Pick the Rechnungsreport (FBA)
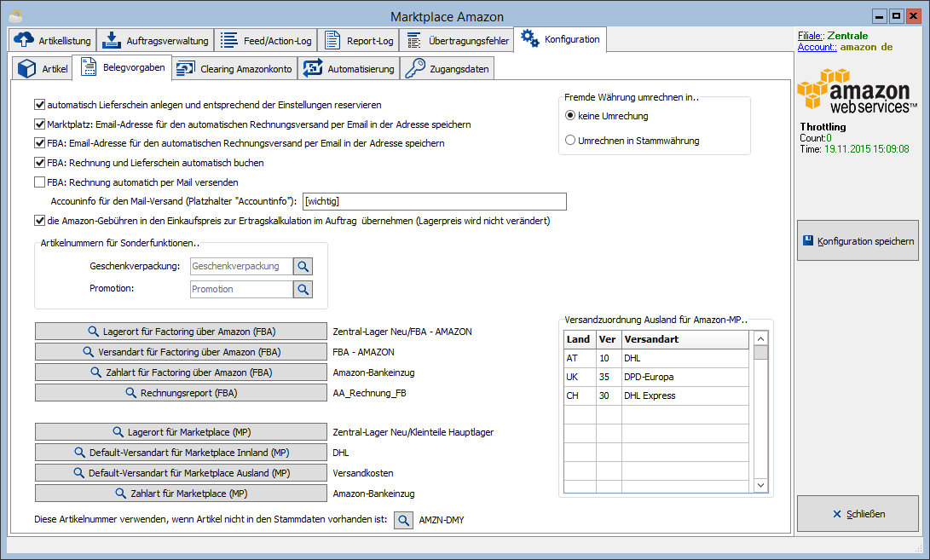The image size is (930, 560). [x=181, y=393]
